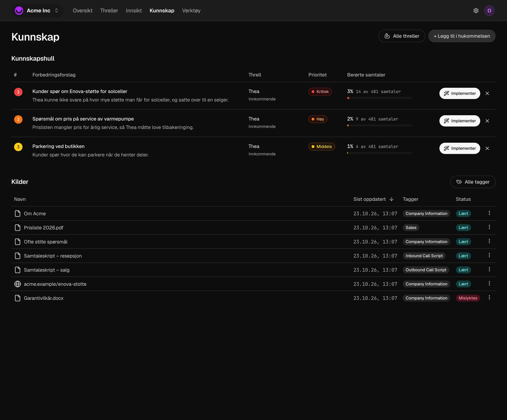The width and height of the screenshot is (507, 420).
Task: Dismiss the Parkering ved butikken suggestion
Action: point(487,149)
